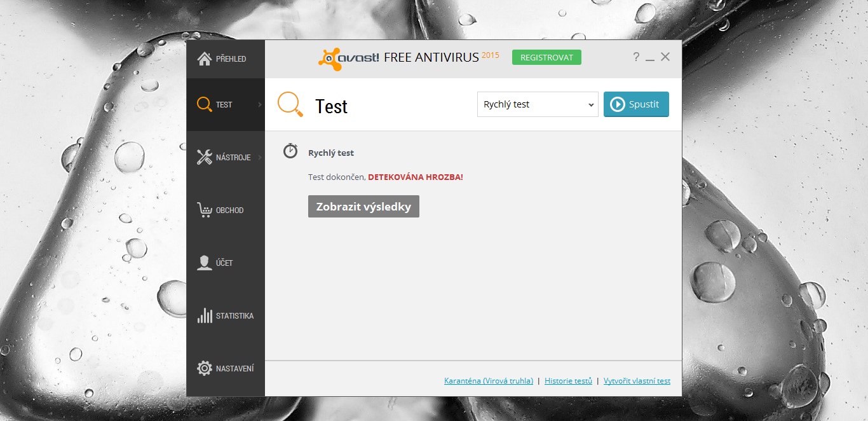The image size is (868, 421).
Task: Open Karanténa (Virová truhla) link
Action: click(x=489, y=381)
